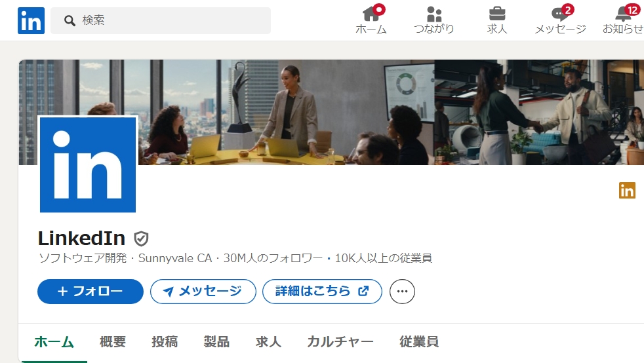644x363 pixels.
Task: Switch to the 投稿 tab
Action: pos(165,341)
